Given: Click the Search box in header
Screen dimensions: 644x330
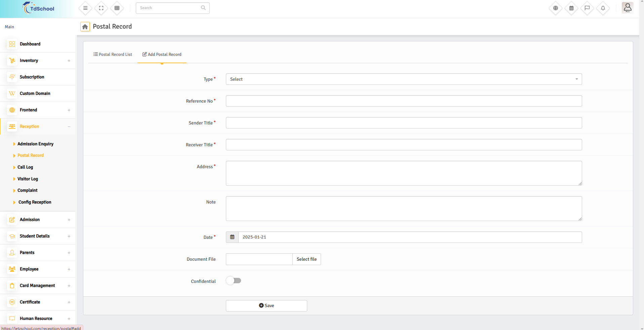Looking at the screenshot, I should click(169, 8).
